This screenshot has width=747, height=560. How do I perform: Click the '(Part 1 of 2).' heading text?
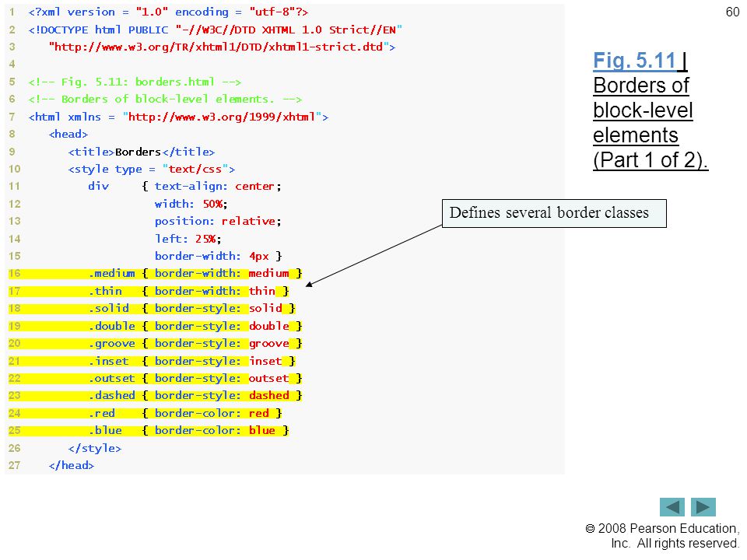tap(651, 160)
